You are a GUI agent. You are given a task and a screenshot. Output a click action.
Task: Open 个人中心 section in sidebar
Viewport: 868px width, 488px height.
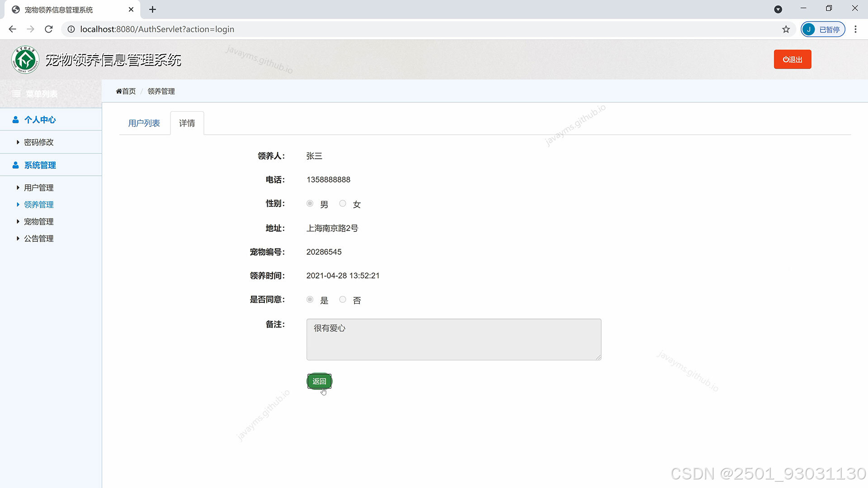click(x=51, y=120)
